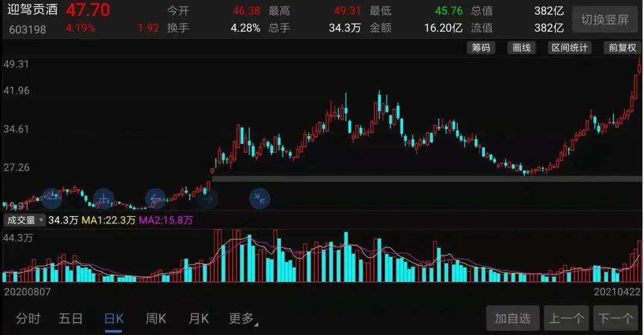
Task: Open the 成交量 indicator dropdown
Action: pyautogui.click(x=24, y=220)
